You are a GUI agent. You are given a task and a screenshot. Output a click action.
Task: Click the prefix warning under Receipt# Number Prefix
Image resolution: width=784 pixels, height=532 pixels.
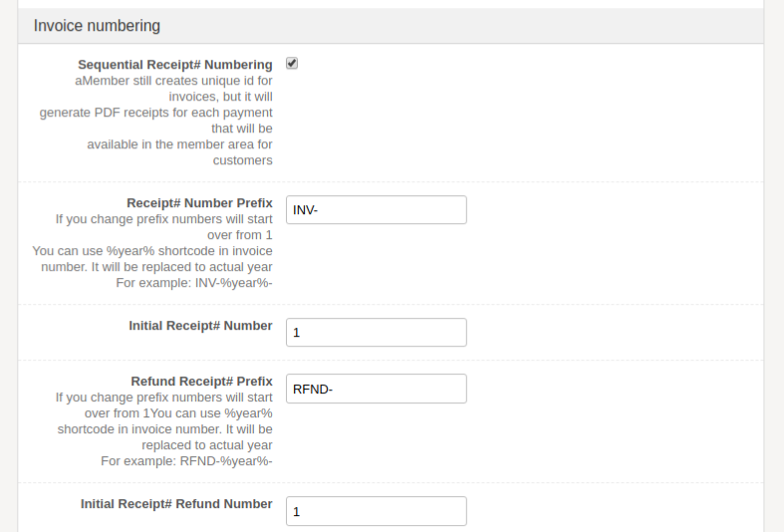(163, 219)
